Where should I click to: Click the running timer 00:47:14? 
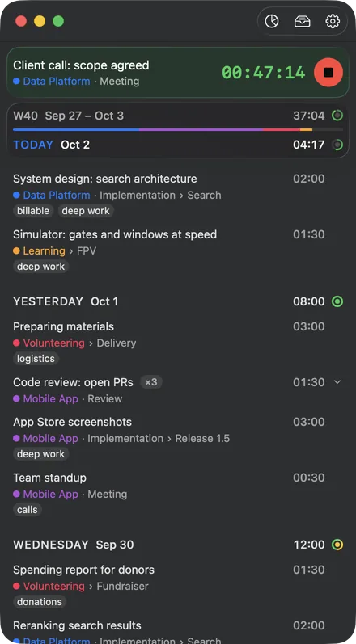tap(264, 73)
